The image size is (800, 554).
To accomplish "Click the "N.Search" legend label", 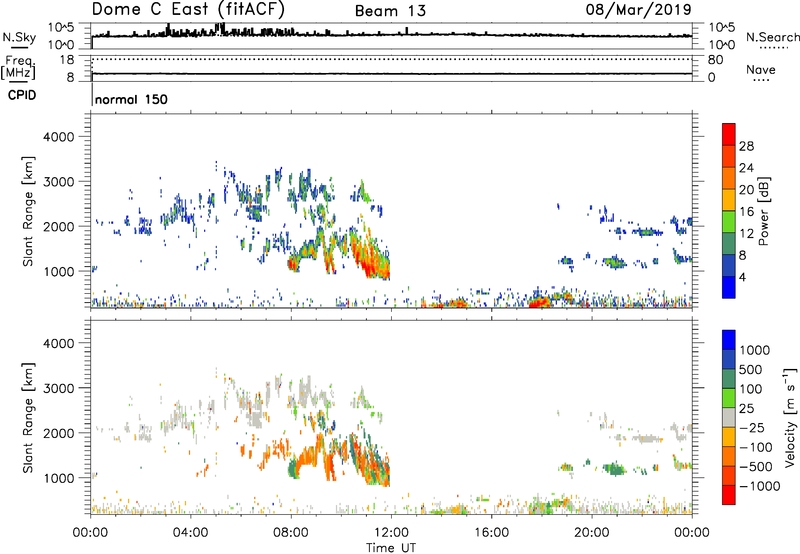I will (772, 37).
